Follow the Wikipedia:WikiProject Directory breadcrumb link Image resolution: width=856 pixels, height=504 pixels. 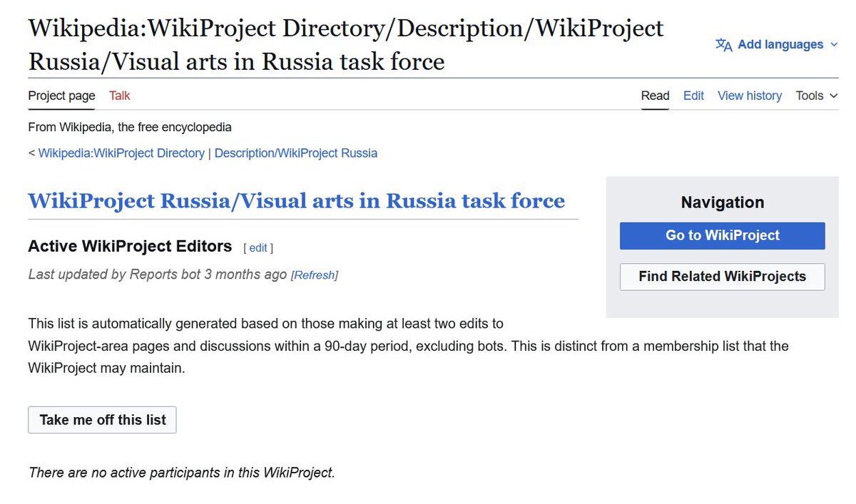[x=121, y=153]
